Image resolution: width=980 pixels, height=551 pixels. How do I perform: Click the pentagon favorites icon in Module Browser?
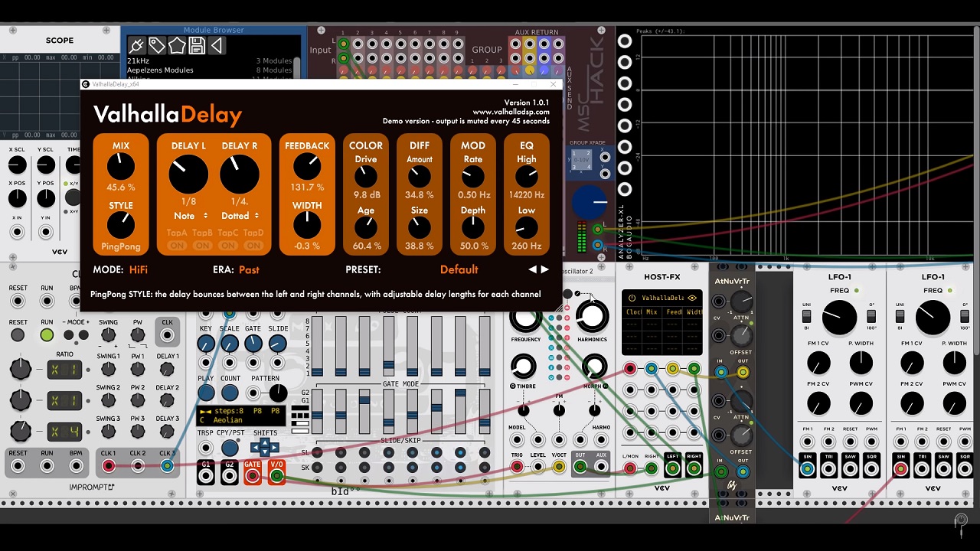tap(176, 46)
